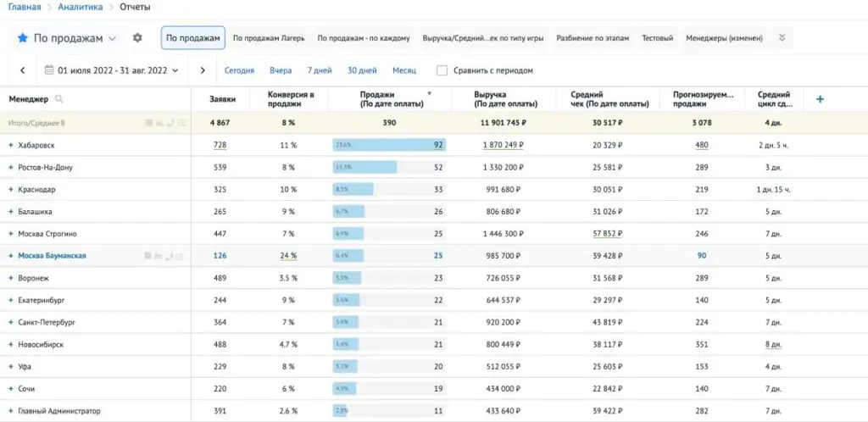Select the По продажам tab

click(x=193, y=38)
